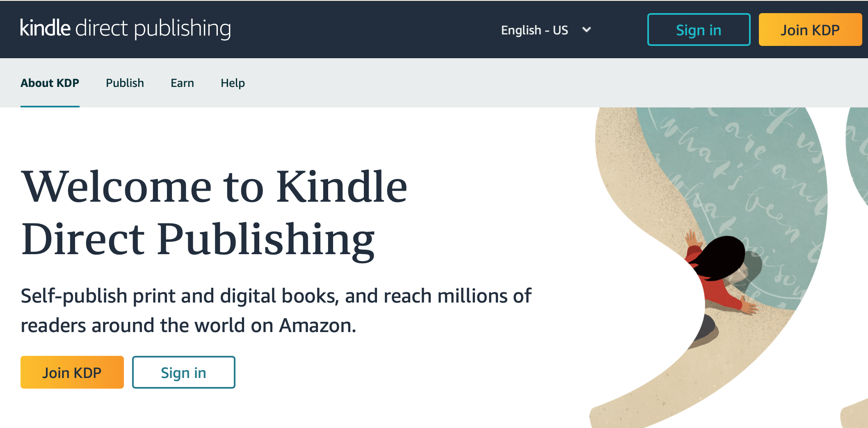
Task: Click the orange Join KDP header button
Action: tap(810, 30)
